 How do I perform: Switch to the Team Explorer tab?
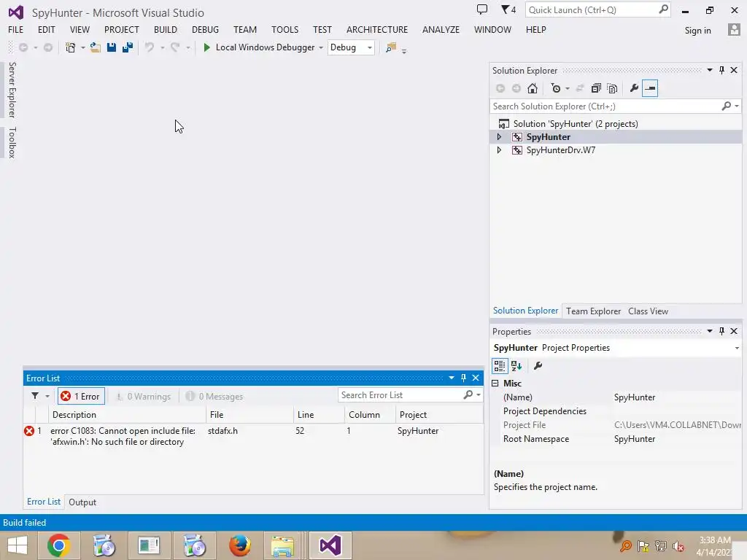[x=593, y=311]
